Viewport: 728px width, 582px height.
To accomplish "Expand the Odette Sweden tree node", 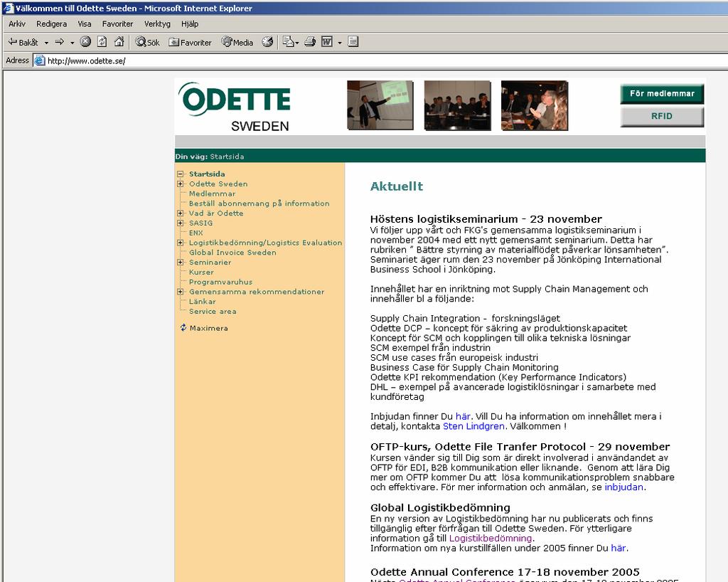I will click(x=180, y=184).
